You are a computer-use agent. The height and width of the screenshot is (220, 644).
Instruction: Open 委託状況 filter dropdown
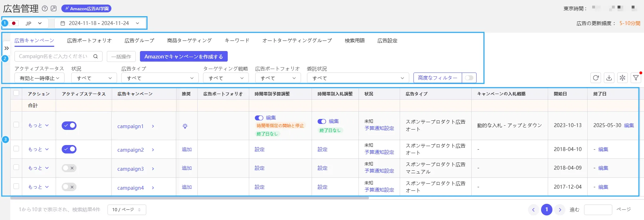[358, 78]
